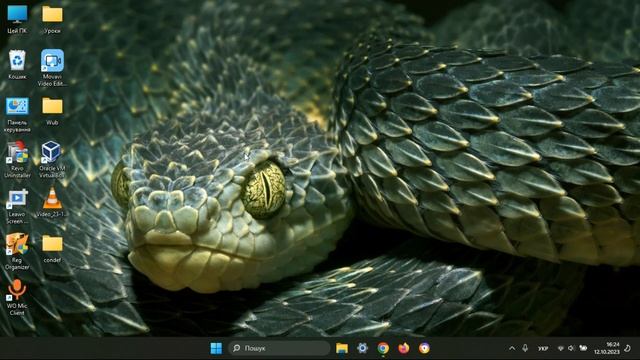640x360 pixels.
Task: Open the Windows Start menu
Action: click(x=216, y=348)
